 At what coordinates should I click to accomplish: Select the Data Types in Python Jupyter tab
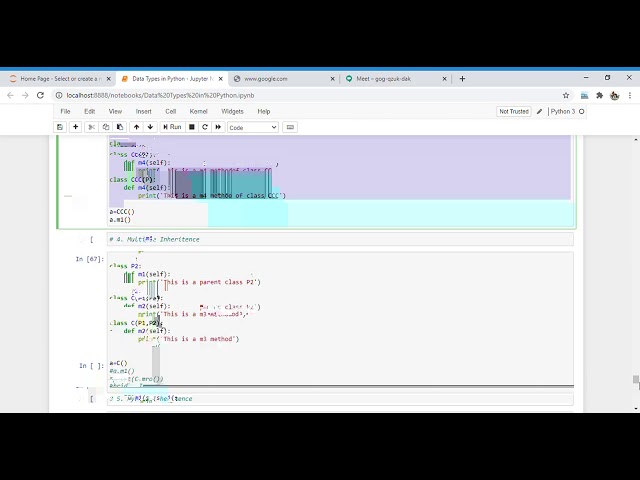point(171,79)
